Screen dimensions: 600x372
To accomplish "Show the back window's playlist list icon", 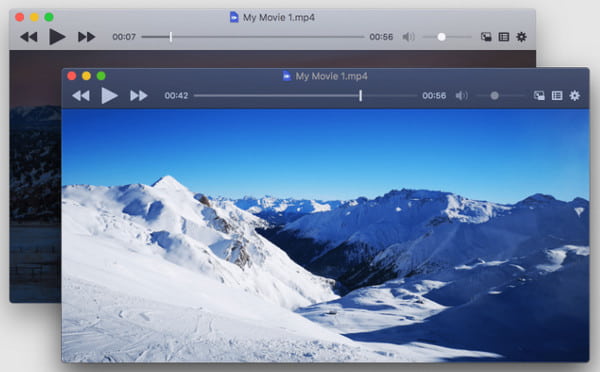I will (x=504, y=37).
